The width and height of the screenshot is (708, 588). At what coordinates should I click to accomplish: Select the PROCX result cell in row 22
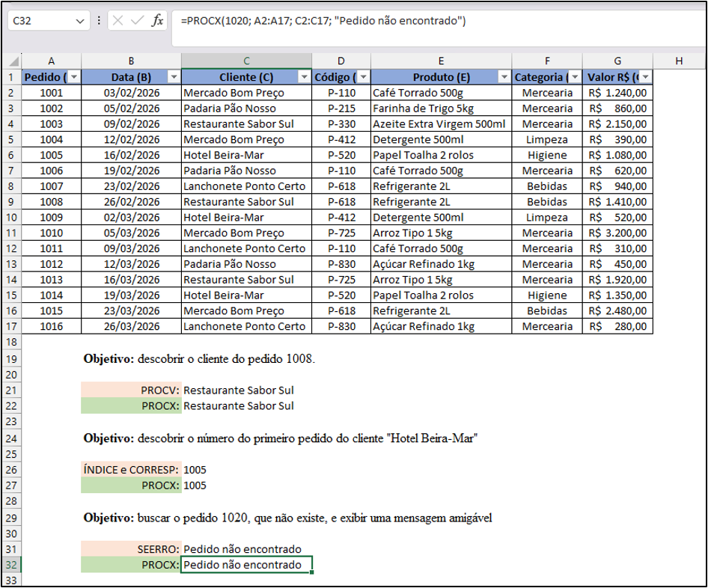246,406
